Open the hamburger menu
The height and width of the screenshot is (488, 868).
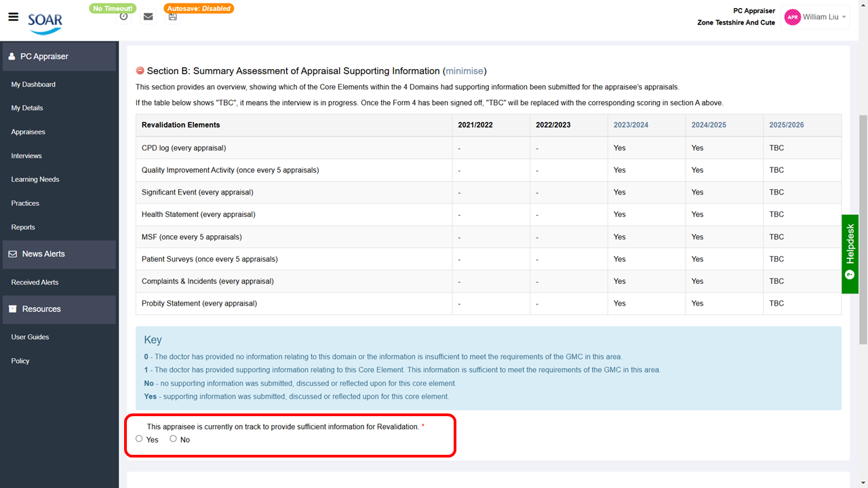(13, 17)
